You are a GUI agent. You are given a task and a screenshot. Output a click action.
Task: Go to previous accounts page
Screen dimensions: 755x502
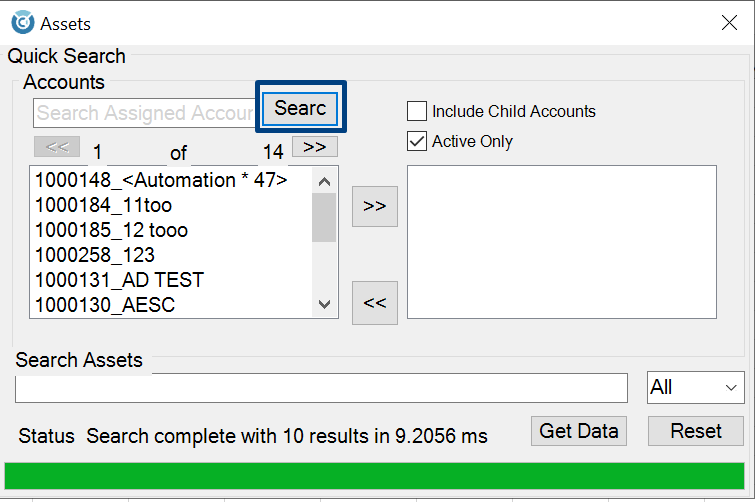57,147
